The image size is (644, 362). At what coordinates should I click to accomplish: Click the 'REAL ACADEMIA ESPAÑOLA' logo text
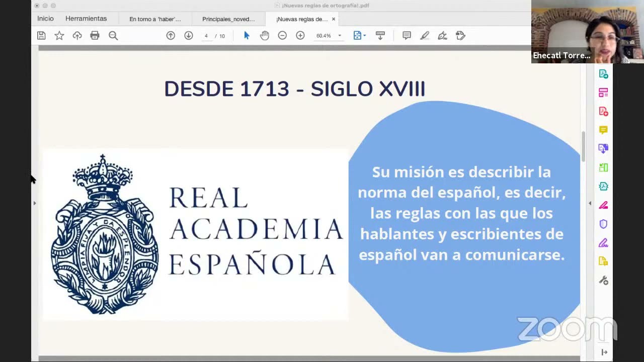256,231
